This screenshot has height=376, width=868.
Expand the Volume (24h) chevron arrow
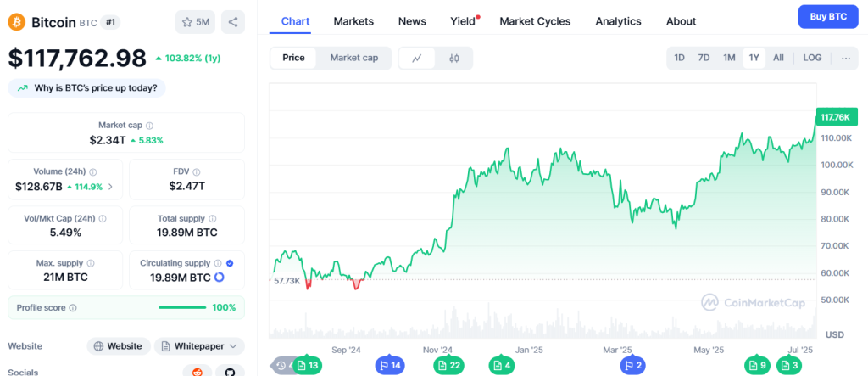pos(110,187)
